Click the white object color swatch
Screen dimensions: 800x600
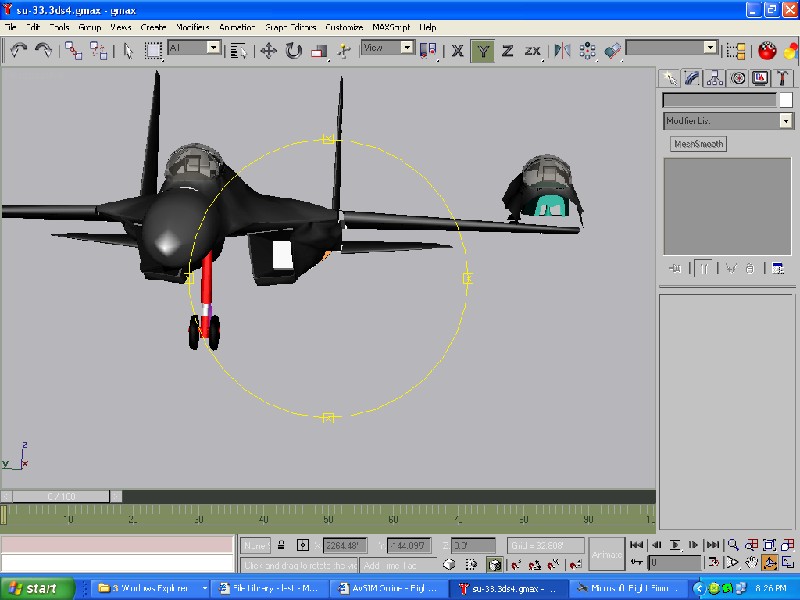[785, 100]
